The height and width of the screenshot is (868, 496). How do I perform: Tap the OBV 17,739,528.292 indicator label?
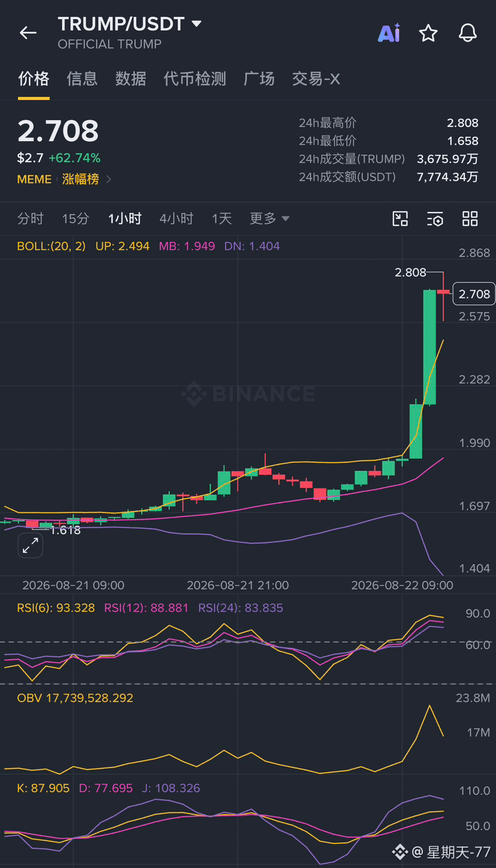[x=75, y=698]
